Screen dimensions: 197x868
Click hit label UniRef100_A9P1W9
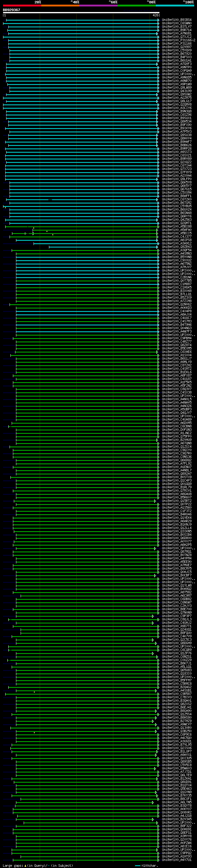(x=176, y=84)
